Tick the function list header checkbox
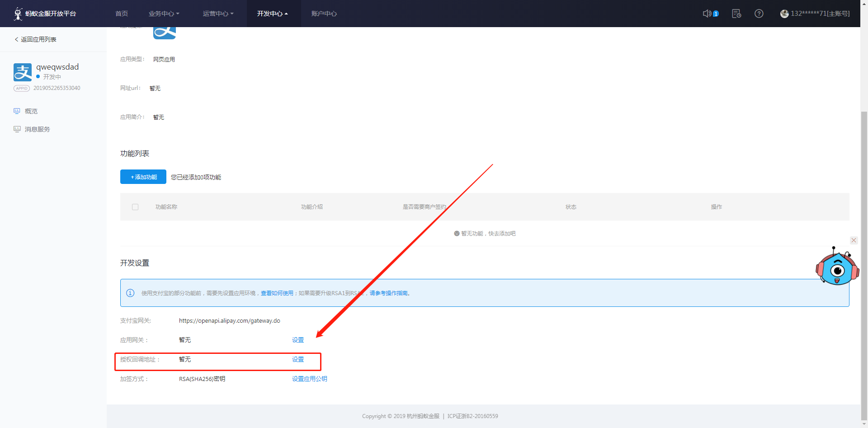Screen dimensions: 868x428 coord(135,207)
